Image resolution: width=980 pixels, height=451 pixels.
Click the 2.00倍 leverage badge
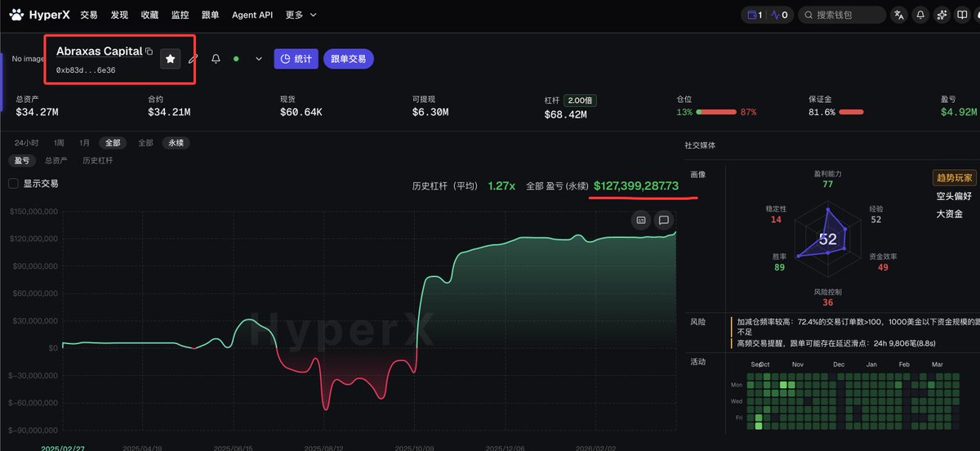581,100
